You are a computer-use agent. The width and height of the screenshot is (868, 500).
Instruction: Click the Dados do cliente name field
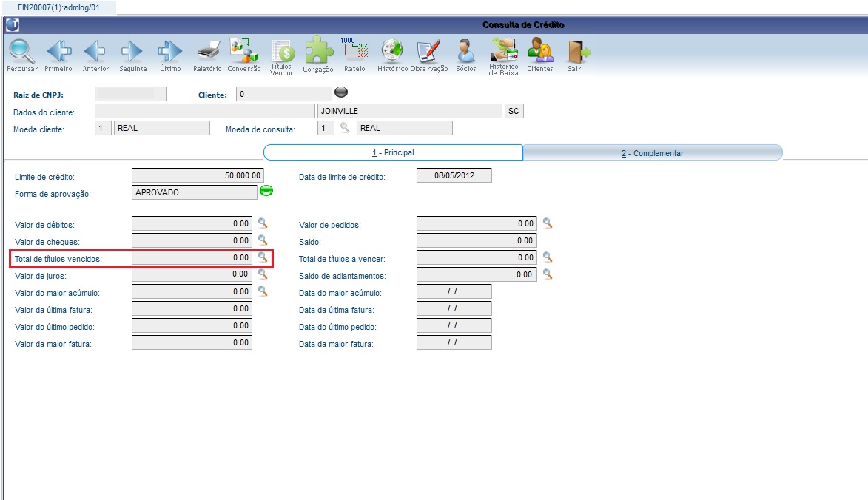(205, 111)
